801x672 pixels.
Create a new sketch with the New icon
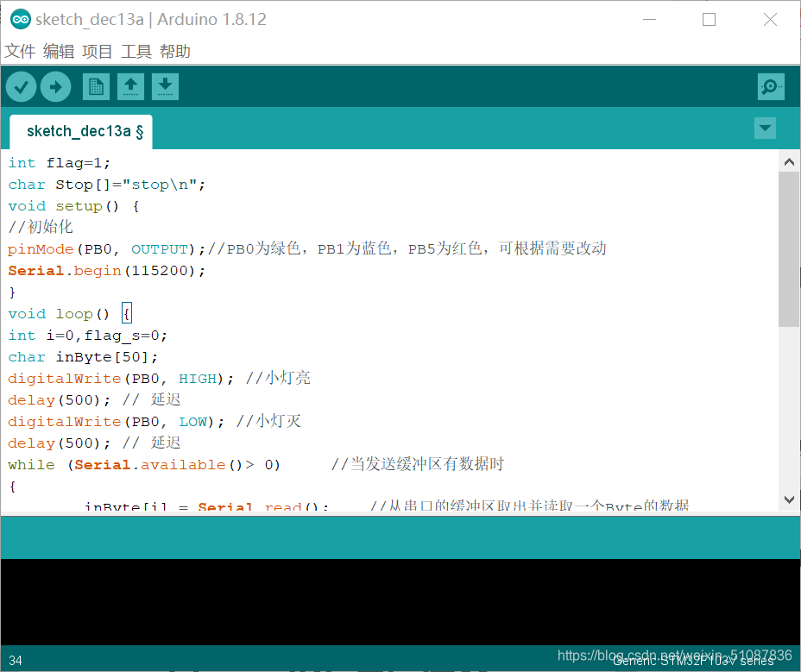coord(96,86)
